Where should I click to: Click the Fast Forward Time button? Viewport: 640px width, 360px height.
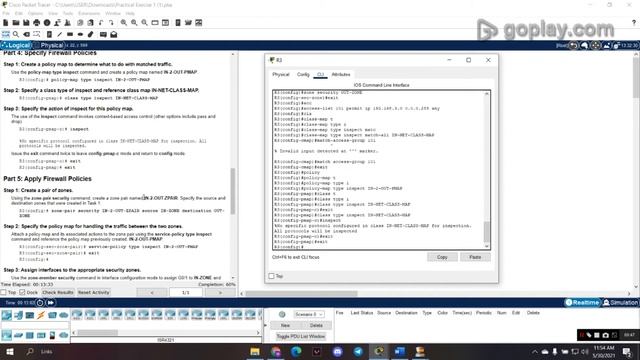point(50,302)
